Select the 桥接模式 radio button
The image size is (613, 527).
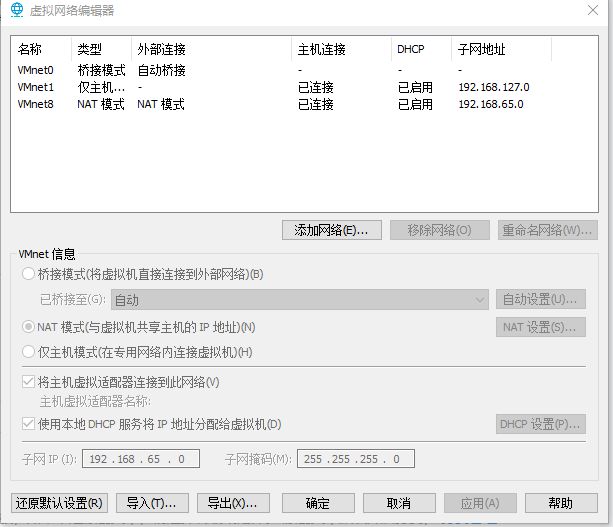click(x=28, y=274)
